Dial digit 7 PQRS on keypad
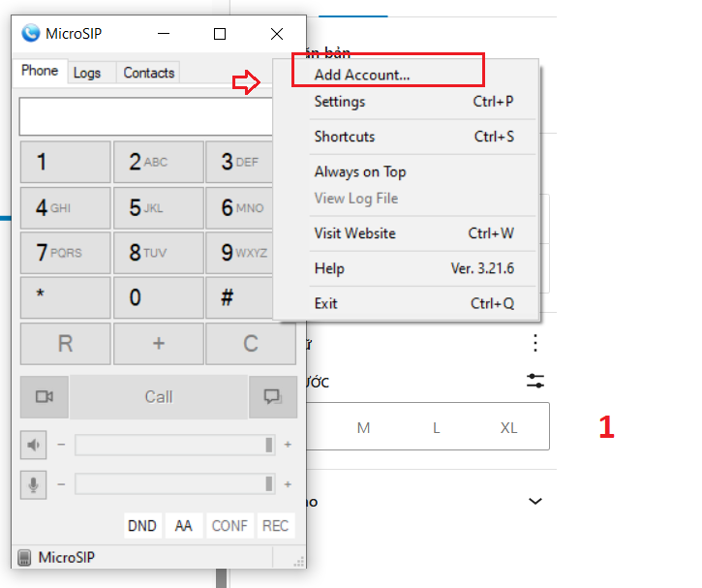702x588 pixels. pyautogui.click(x=66, y=253)
